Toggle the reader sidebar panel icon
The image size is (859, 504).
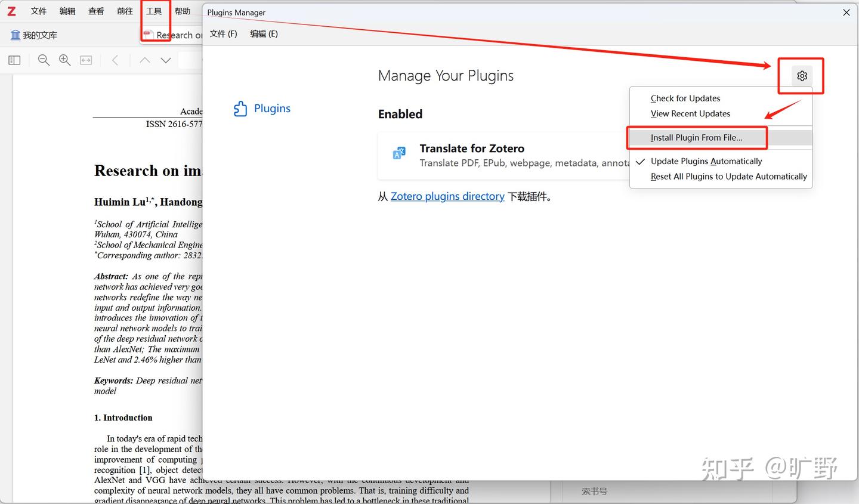coord(15,60)
